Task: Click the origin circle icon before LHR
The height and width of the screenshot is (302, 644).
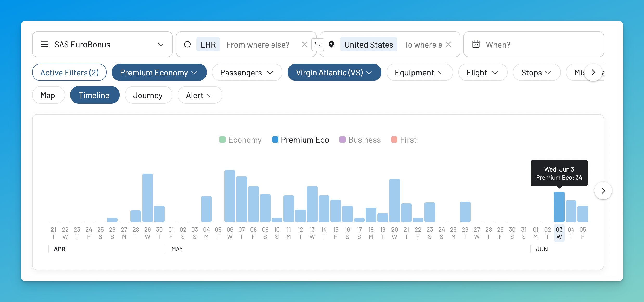Action: click(x=188, y=44)
